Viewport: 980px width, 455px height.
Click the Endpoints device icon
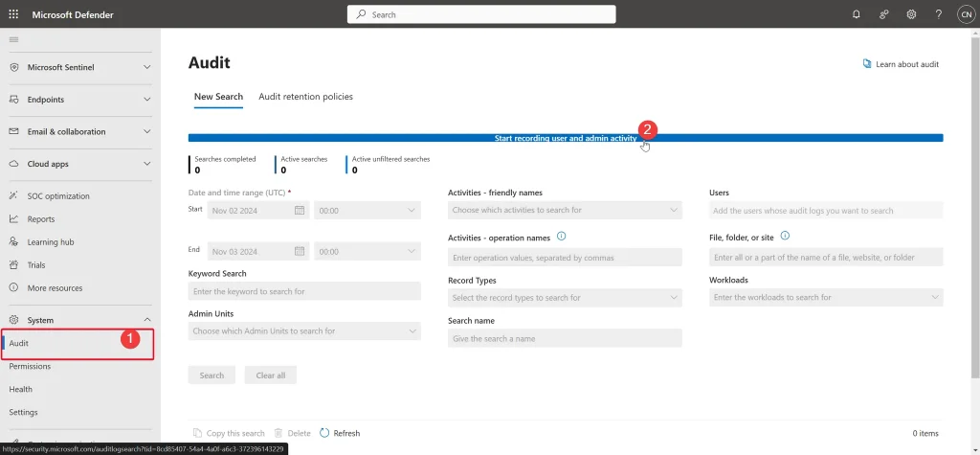(x=13, y=99)
